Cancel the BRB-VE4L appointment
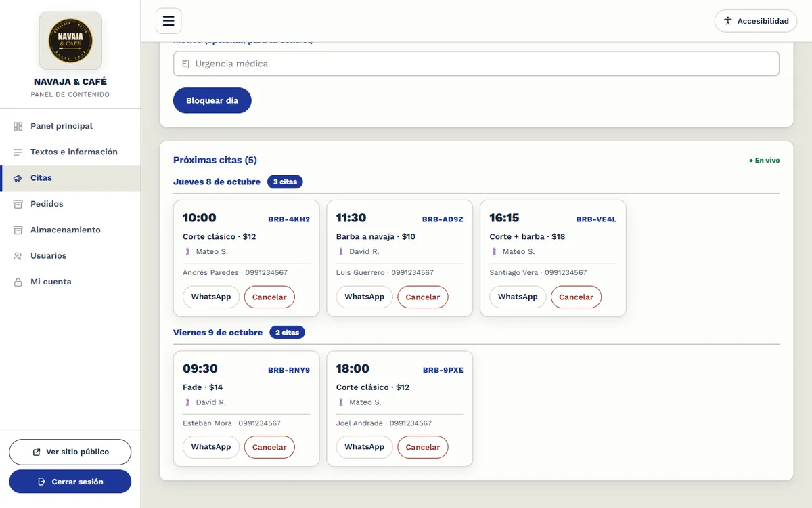Screen dimensions: 812x508 coord(576,297)
